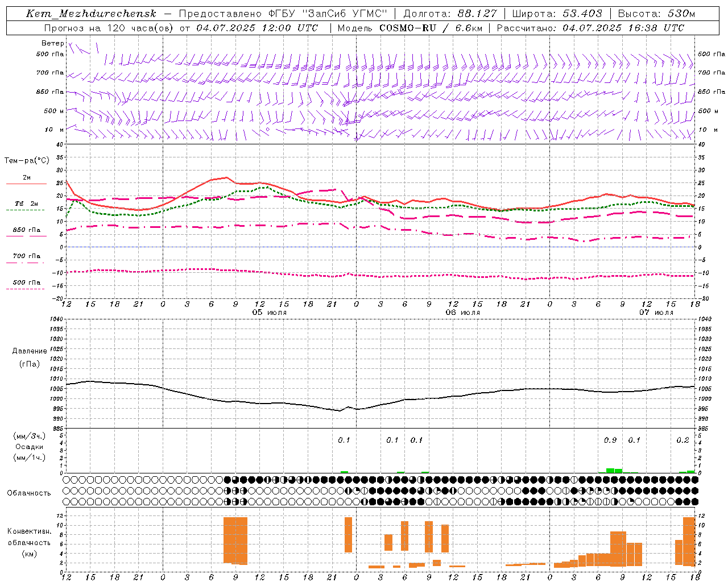The height and width of the screenshot is (582, 728).
Task: Click the '04.07.2025 12:00 UTC' forecast start time
Action: [257, 28]
